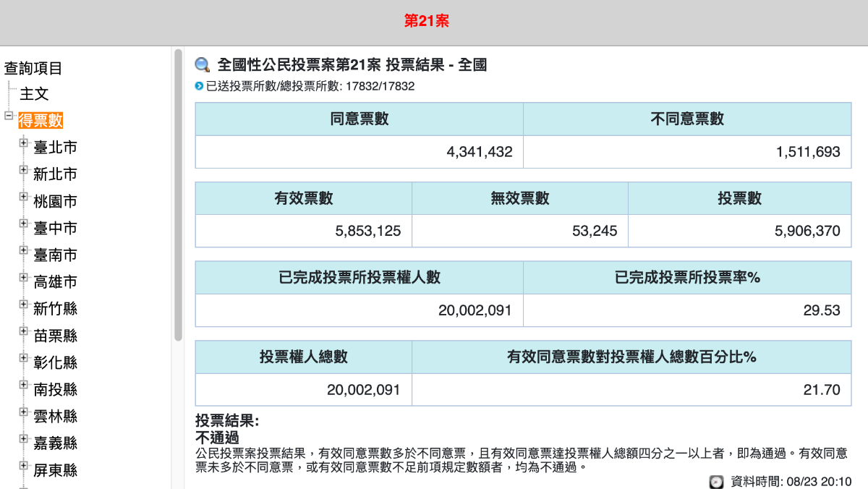
Task: Open the 主文 item in the tree
Action: [x=34, y=94]
